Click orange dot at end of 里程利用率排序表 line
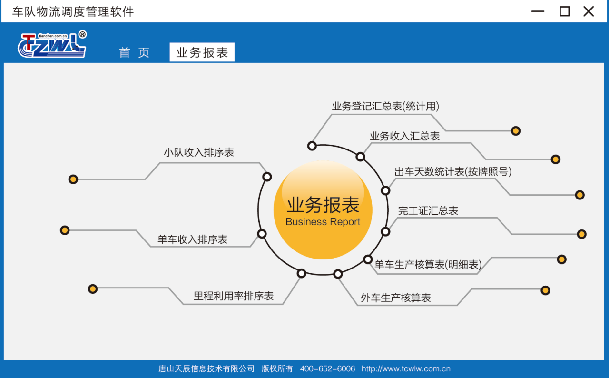 point(93,289)
